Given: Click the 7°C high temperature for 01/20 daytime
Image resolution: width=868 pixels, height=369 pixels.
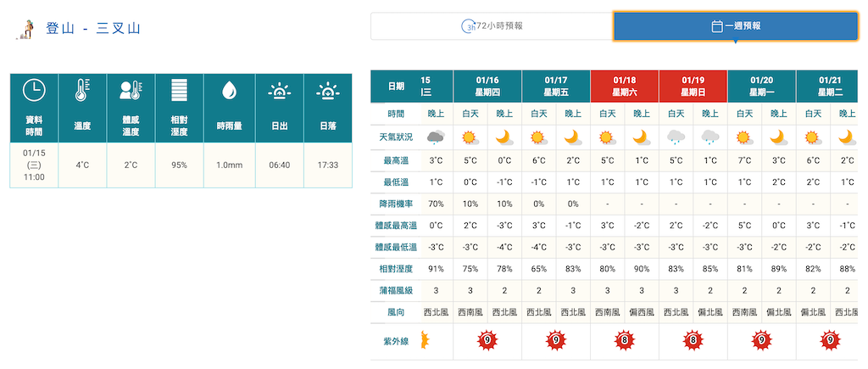Looking at the screenshot, I should tap(744, 160).
